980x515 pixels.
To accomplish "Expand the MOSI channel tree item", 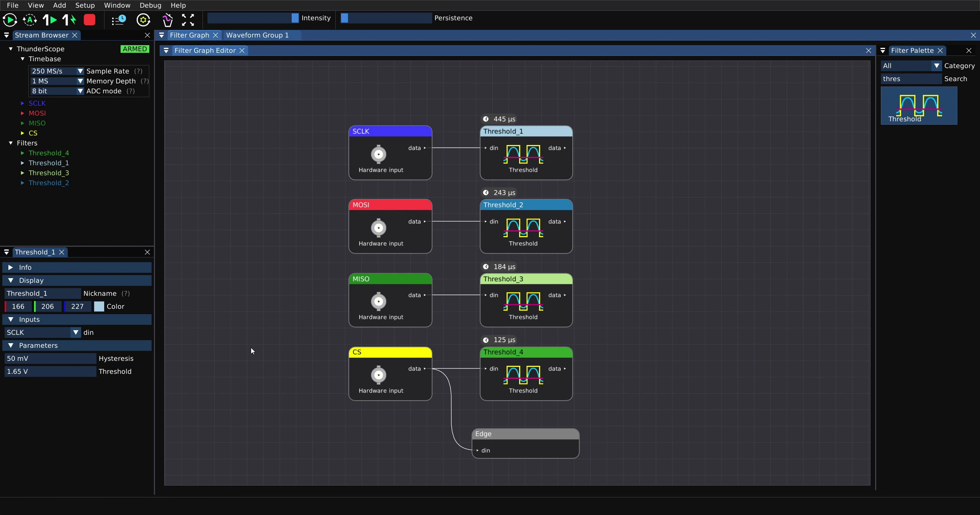I will [x=23, y=113].
